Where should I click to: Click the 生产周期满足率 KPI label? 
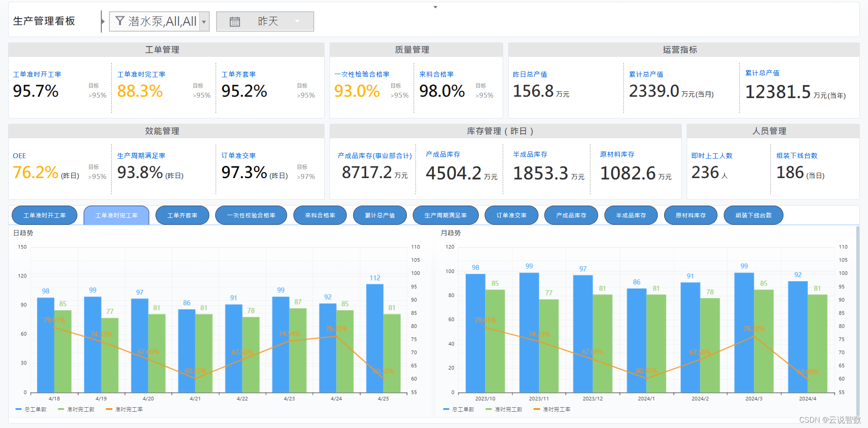[x=142, y=155]
